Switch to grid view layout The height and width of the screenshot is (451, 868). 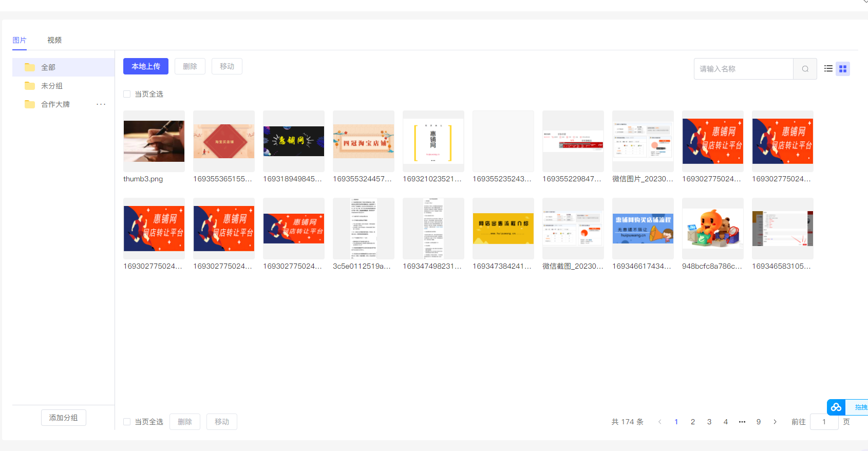(x=842, y=69)
